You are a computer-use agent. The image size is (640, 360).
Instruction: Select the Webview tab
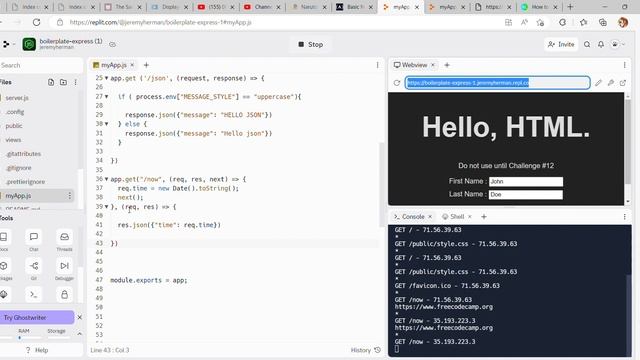point(411,65)
